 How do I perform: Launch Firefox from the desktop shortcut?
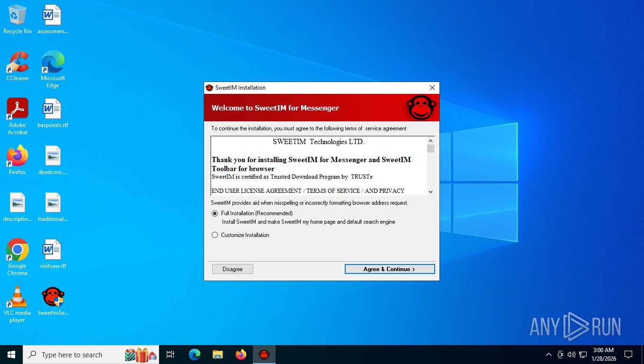[x=18, y=160]
